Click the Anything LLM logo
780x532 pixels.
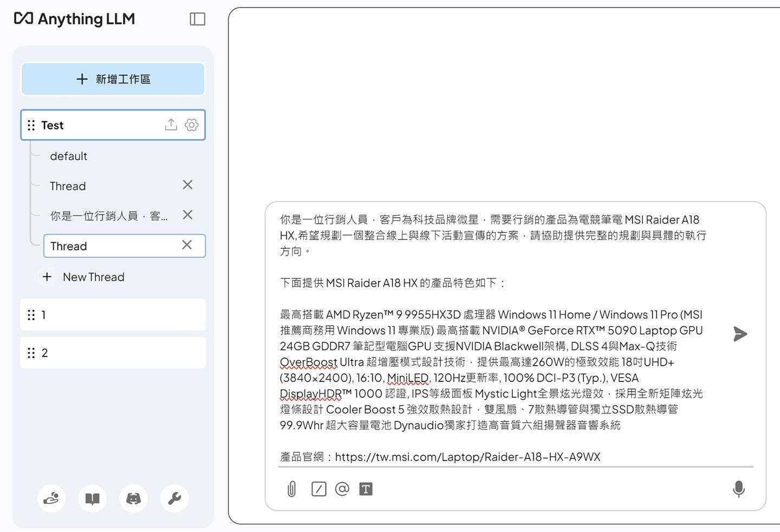point(74,19)
